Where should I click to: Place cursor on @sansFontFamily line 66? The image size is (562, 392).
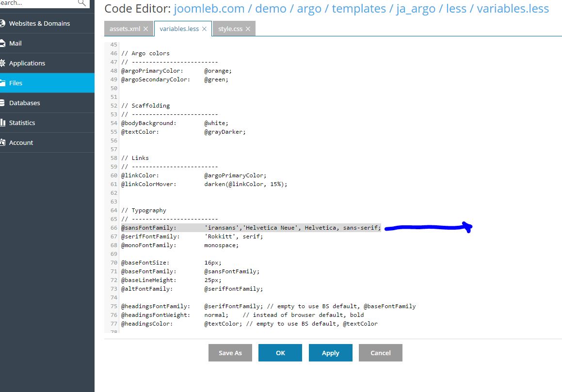click(x=149, y=228)
